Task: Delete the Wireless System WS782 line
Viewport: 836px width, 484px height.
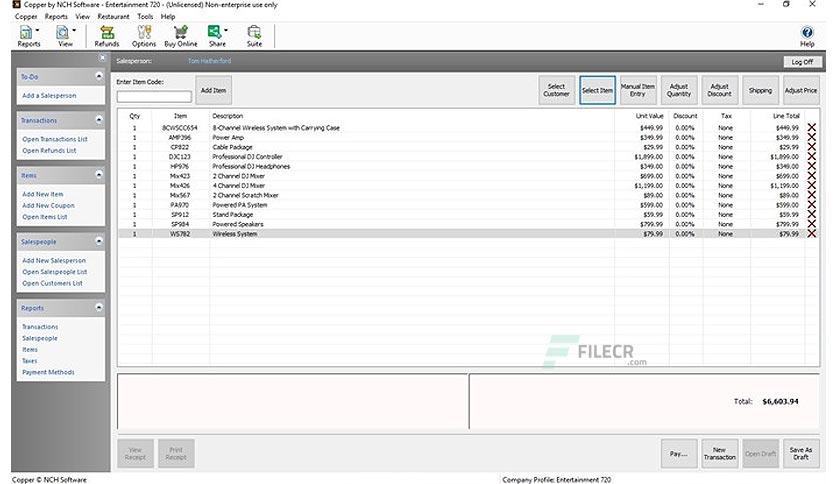Action: [x=811, y=233]
